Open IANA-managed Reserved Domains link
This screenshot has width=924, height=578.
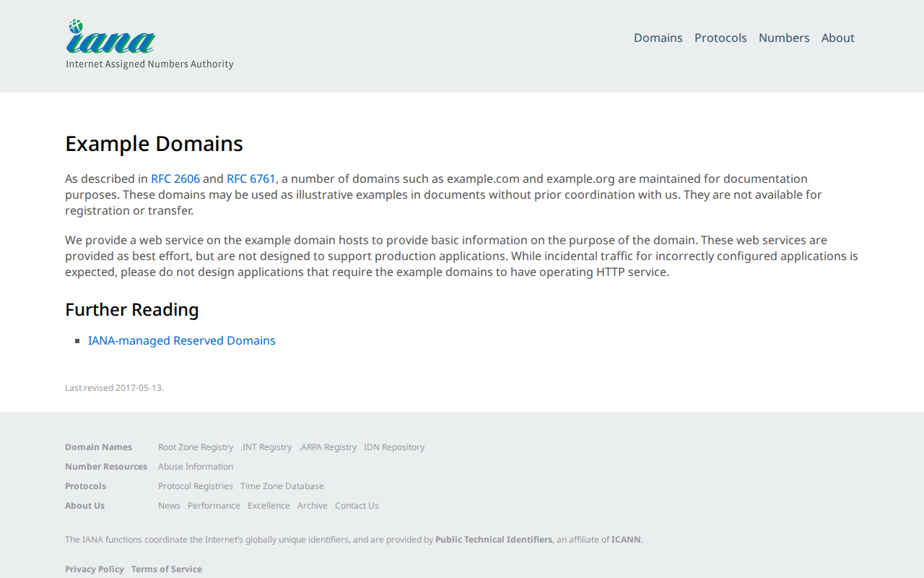182,340
